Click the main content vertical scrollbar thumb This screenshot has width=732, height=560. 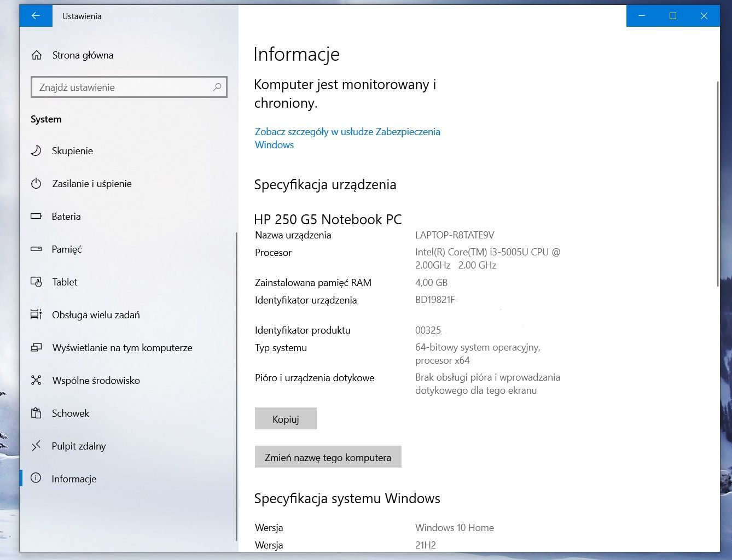pos(717,183)
